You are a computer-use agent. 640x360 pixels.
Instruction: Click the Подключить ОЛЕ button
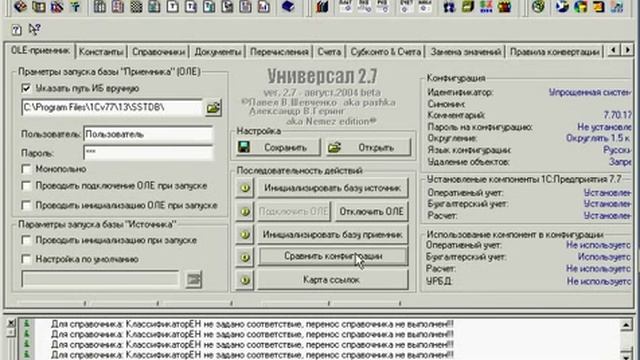pos(293,211)
